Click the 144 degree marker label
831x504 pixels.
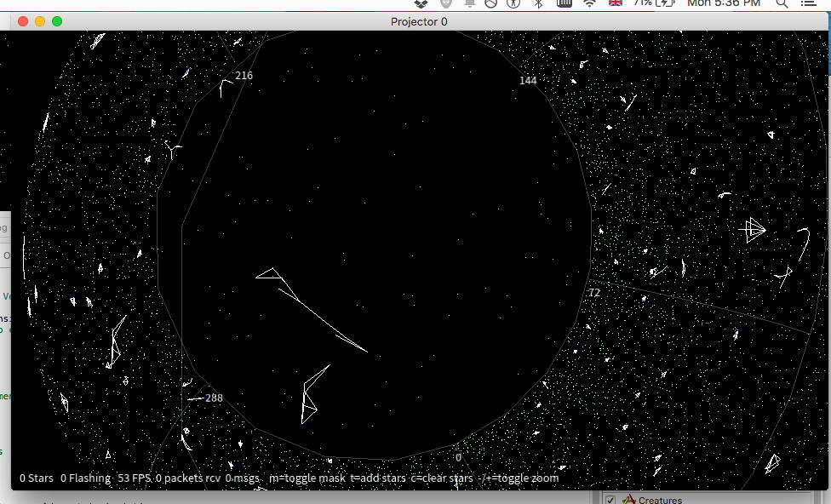click(x=528, y=81)
